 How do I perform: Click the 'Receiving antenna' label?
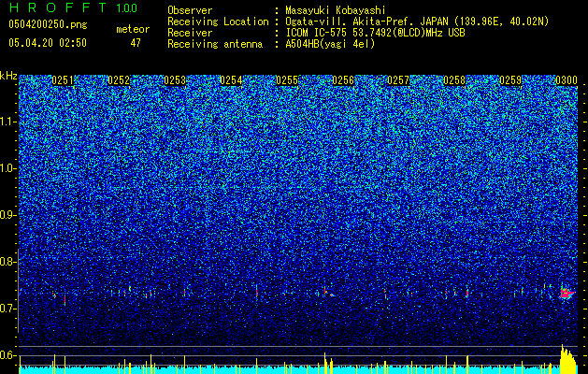[215, 44]
